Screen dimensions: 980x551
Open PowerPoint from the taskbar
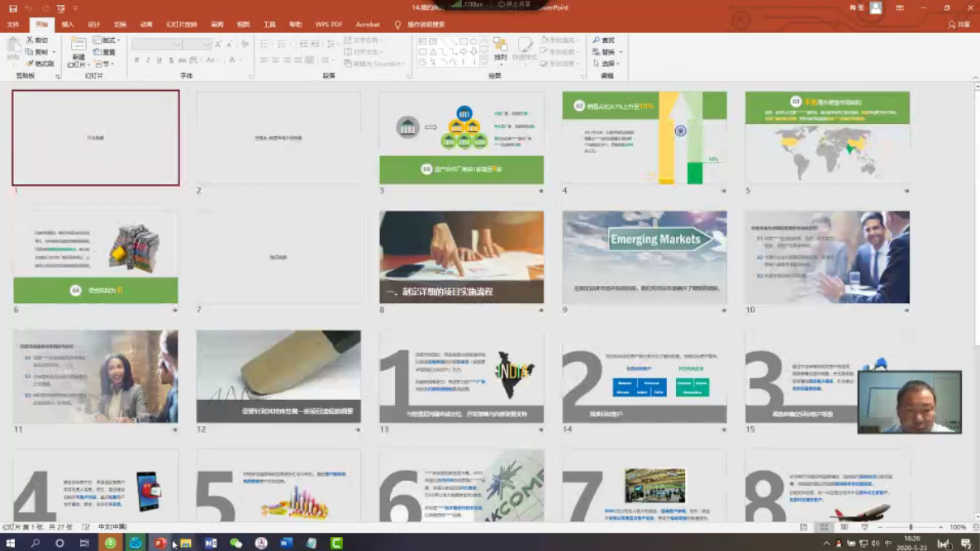click(160, 543)
